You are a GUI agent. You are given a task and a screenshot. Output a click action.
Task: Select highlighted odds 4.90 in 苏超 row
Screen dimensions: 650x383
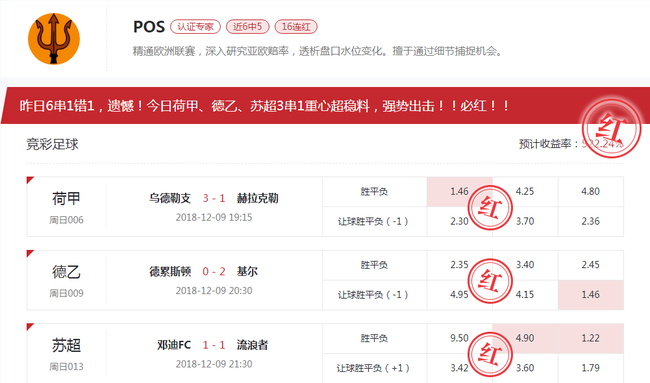(x=525, y=338)
